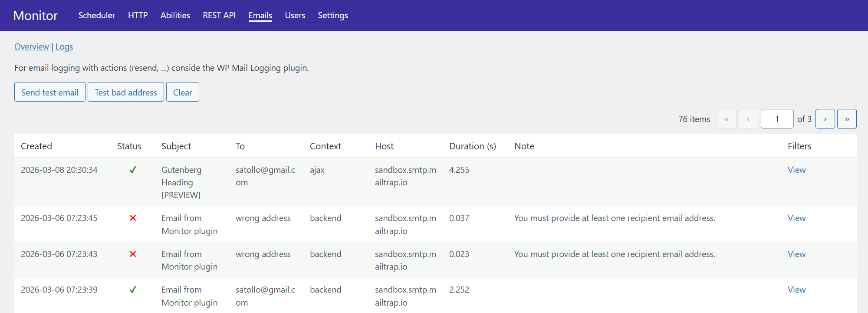Go to next page of email logs

825,119
